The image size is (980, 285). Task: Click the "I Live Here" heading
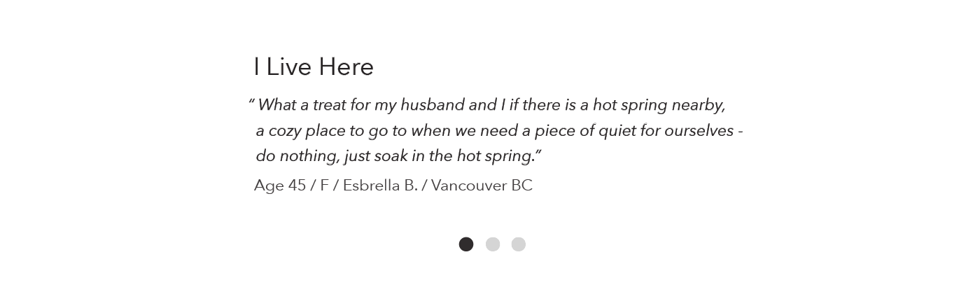pos(314,67)
